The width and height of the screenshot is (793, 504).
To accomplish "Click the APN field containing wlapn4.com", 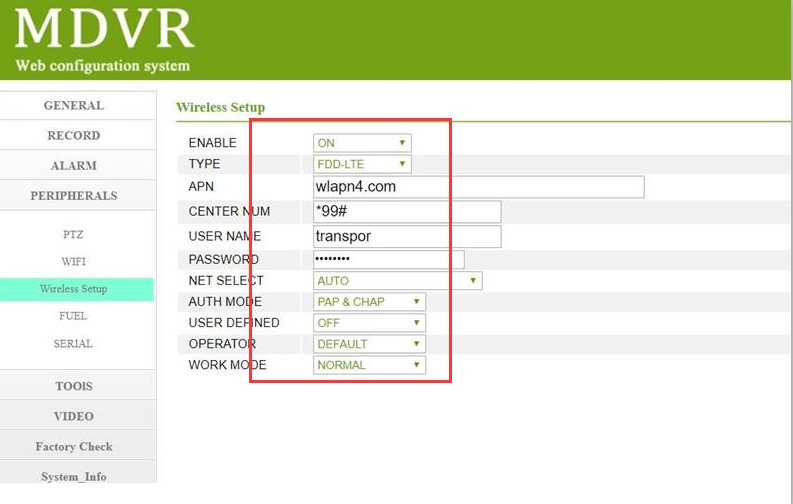I will pyautogui.click(x=478, y=187).
